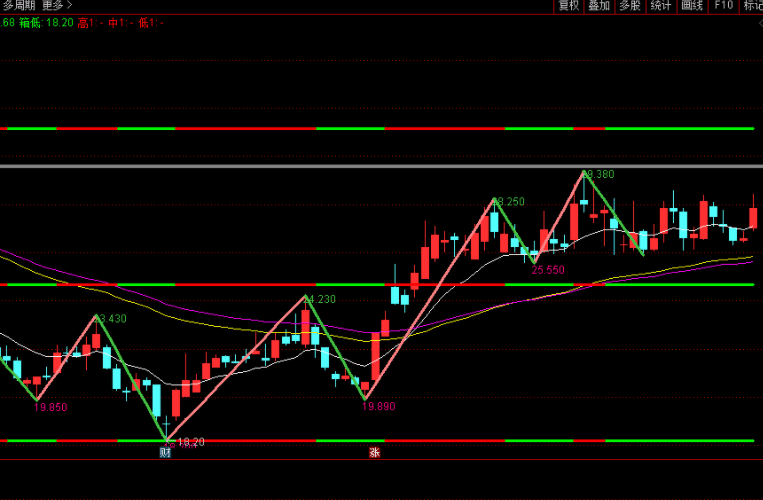
Task: Click the 叠加 overlay button
Action: point(599,6)
